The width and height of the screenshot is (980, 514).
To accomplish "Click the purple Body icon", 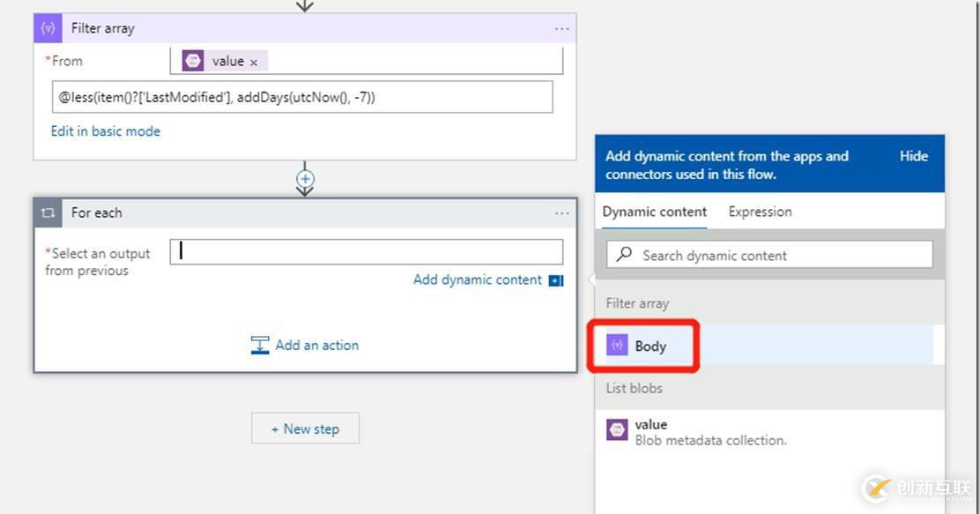I will (617, 346).
